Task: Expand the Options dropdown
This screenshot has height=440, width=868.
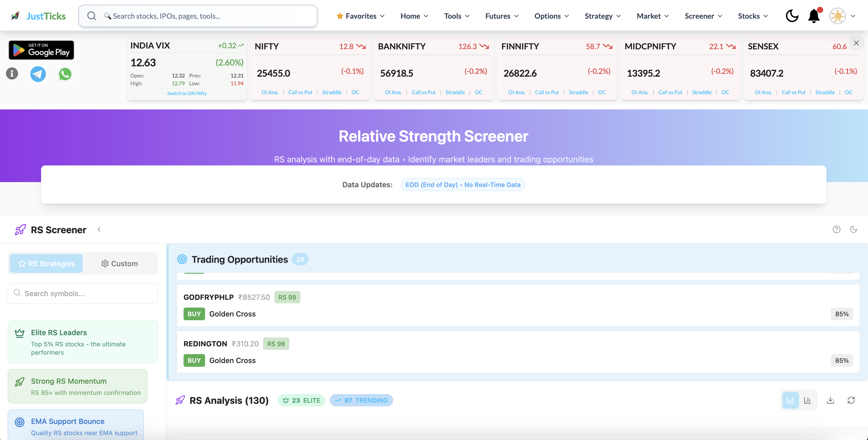Action: [551, 16]
